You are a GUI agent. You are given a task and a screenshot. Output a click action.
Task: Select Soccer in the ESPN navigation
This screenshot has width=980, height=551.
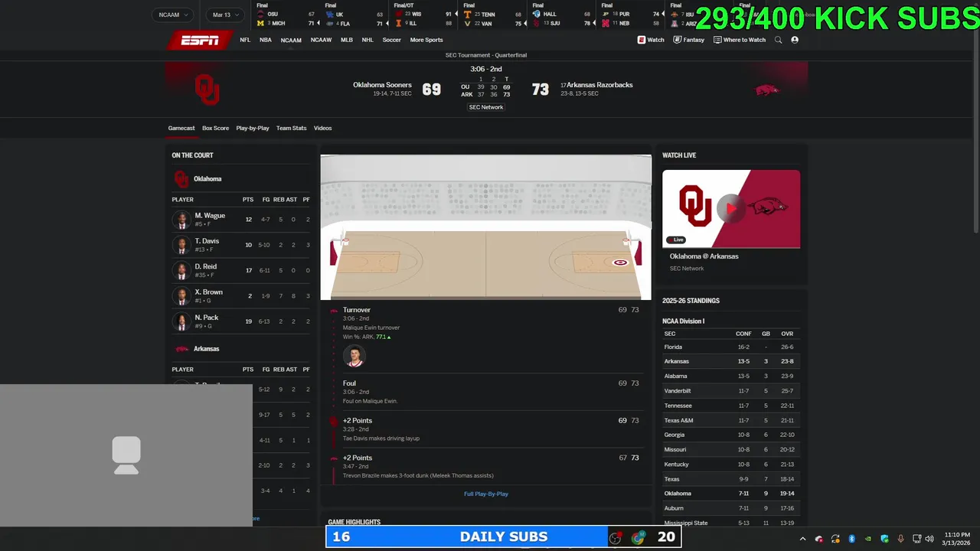[x=391, y=40]
